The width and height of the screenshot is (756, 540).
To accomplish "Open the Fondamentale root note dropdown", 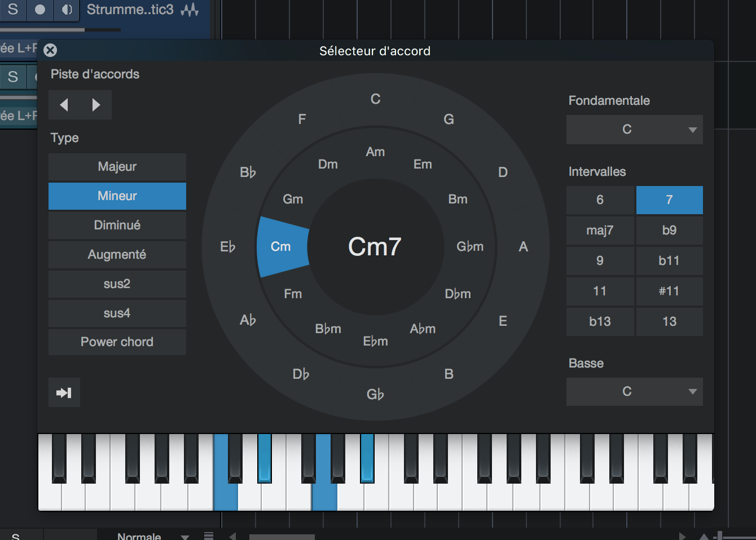I will coord(635,130).
